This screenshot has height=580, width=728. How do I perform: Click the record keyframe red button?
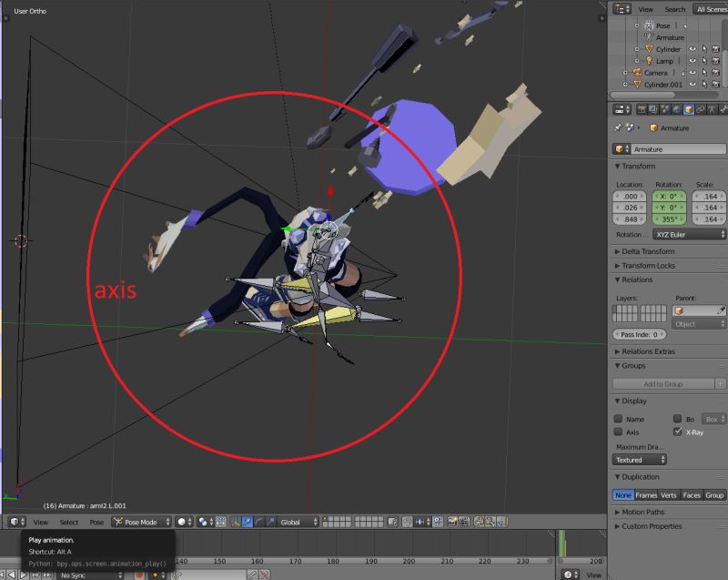tap(138, 575)
